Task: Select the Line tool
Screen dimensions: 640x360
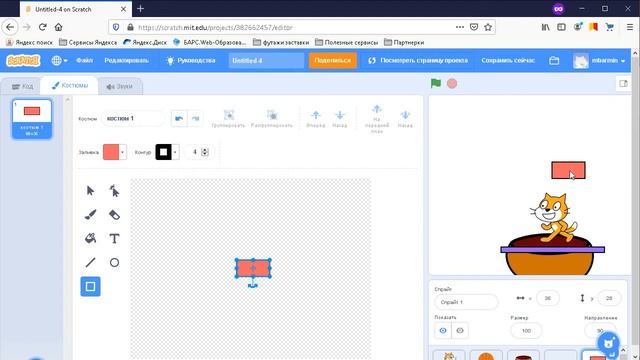Action: 90,262
